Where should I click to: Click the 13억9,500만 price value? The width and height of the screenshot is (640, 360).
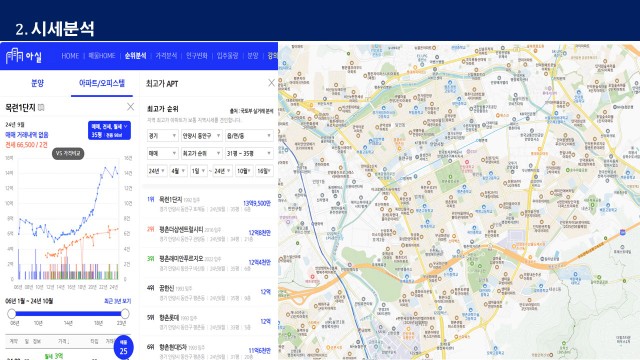pyautogui.click(x=257, y=203)
